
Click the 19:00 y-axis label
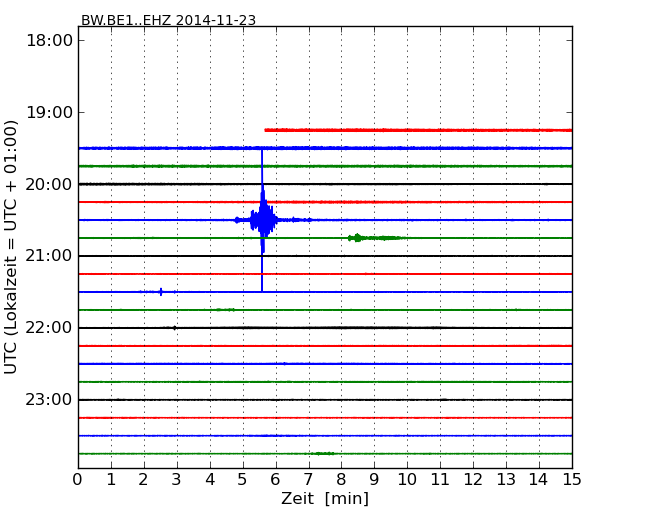click(x=49, y=112)
